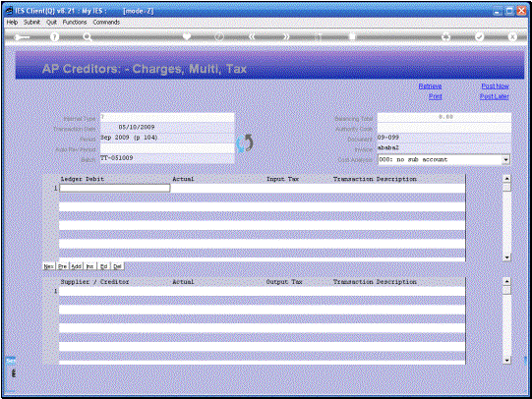This screenshot has height=399, width=532.
Task: Click the Transaction Date field
Action: tap(167, 127)
